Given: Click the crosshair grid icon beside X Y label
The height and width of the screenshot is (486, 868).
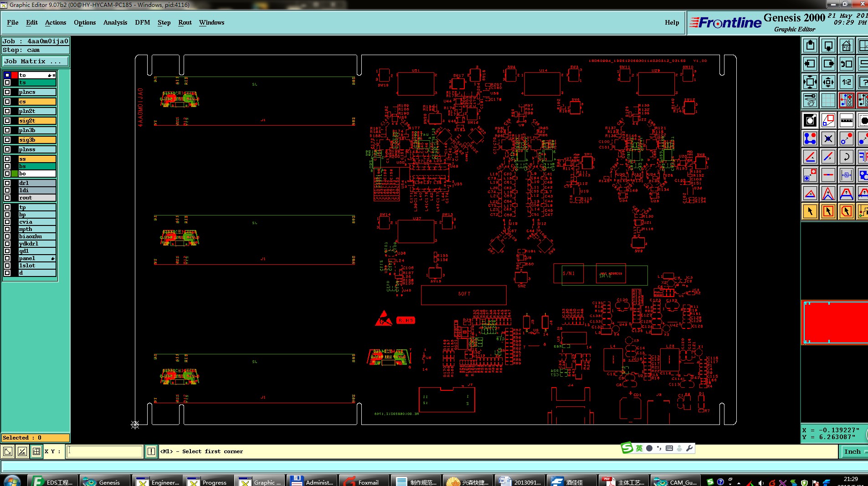Looking at the screenshot, I should (36, 451).
